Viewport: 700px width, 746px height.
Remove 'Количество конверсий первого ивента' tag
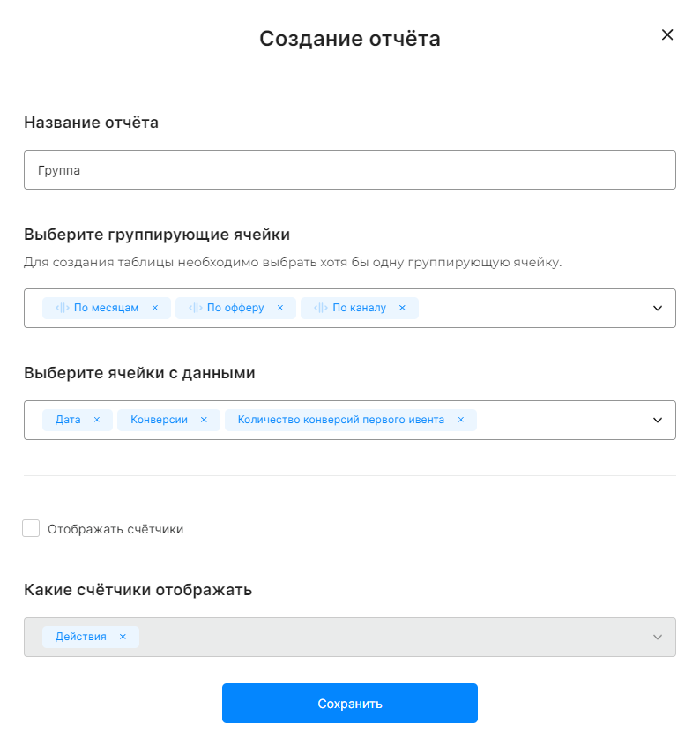coord(460,420)
